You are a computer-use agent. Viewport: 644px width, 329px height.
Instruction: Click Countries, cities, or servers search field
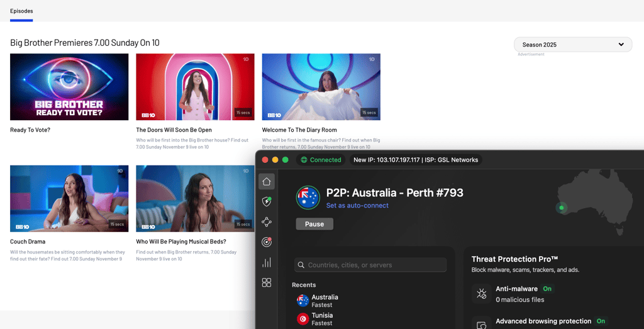[370, 265]
